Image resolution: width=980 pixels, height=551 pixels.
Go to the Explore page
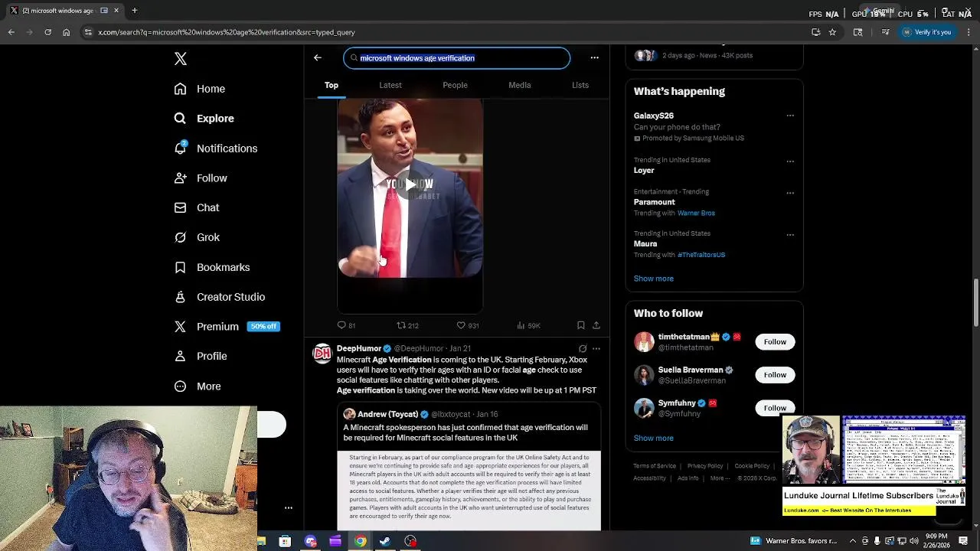(204, 119)
